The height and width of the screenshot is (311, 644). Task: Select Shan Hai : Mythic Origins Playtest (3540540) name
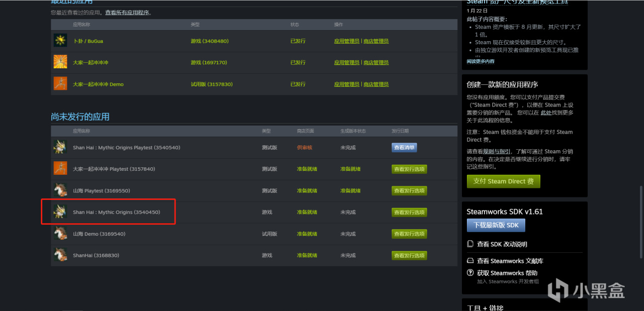point(126,148)
